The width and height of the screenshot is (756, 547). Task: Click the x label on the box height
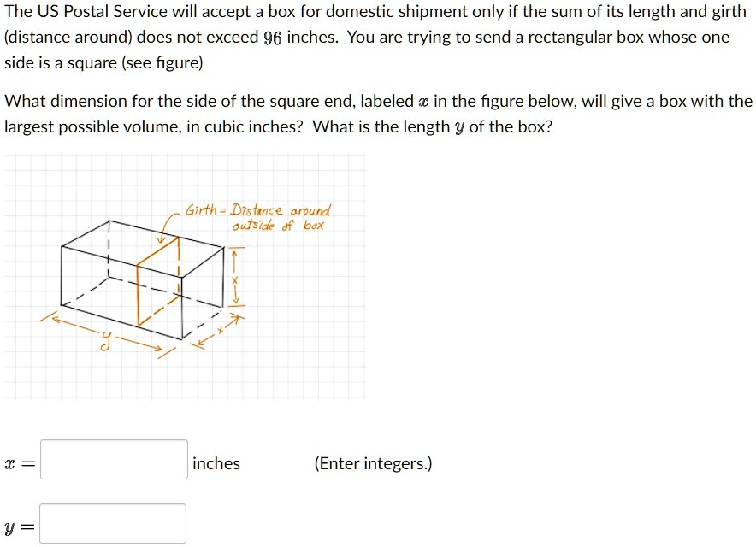235,282
